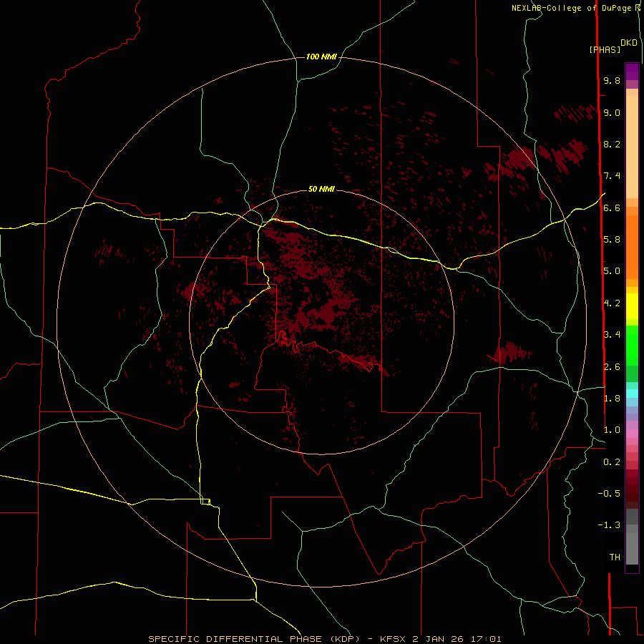Click the 5.8 legend value
This screenshot has height=644, width=644.
(x=612, y=240)
